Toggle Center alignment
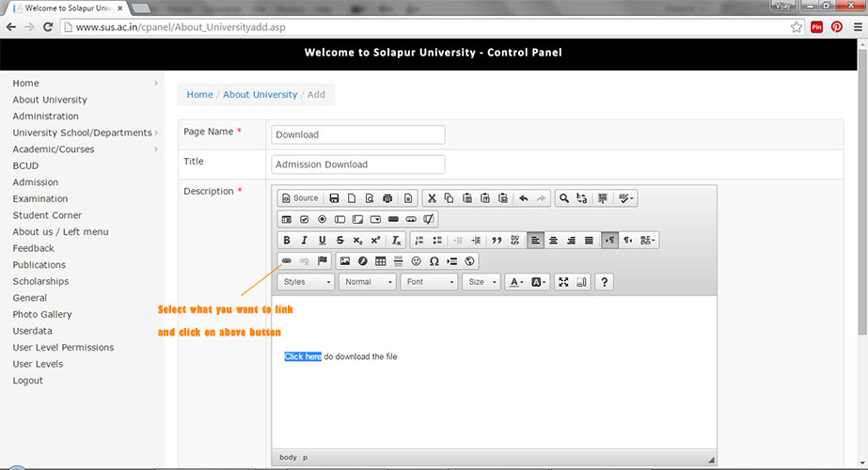The width and height of the screenshot is (868, 470). point(553,241)
